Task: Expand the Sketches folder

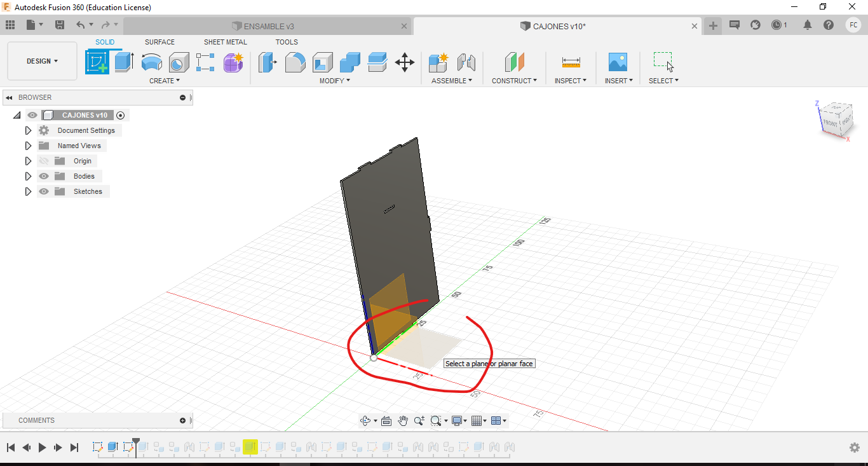Action: coord(28,191)
